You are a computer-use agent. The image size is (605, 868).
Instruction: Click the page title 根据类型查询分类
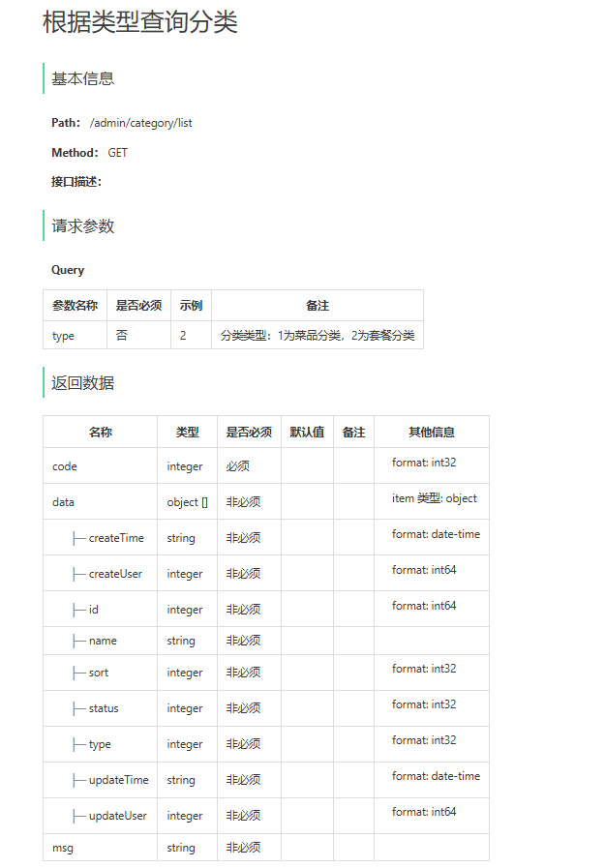[x=140, y=22]
